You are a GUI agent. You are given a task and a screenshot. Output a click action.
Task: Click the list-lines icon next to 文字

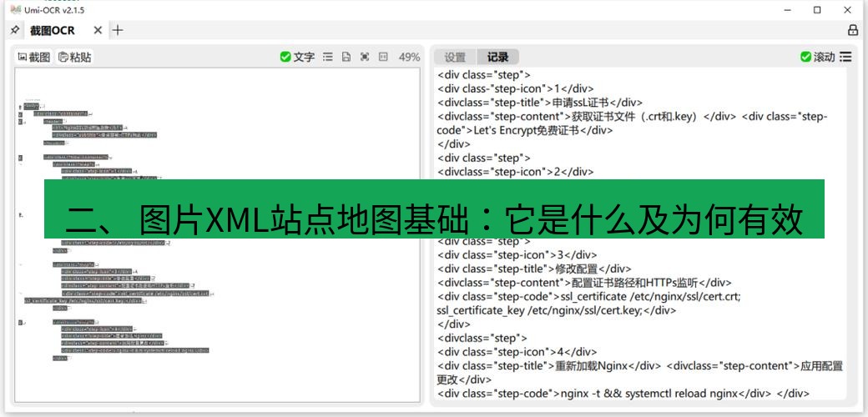point(328,57)
